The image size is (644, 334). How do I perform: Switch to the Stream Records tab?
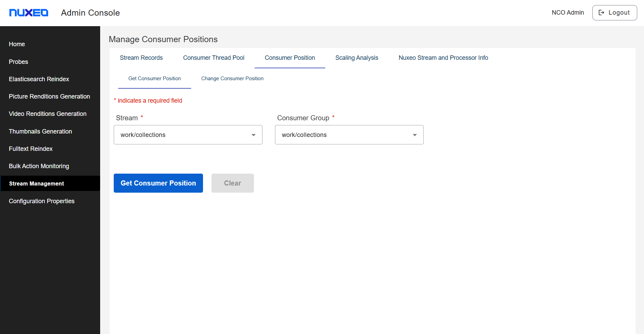tap(141, 58)
